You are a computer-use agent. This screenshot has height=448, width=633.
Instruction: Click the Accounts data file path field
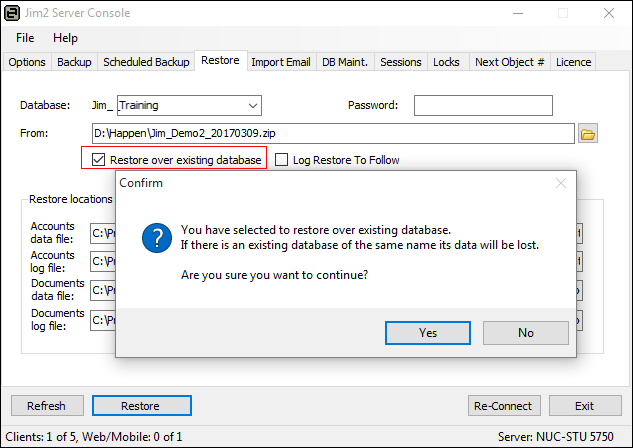pyautogui.click(x=103, y=233)
